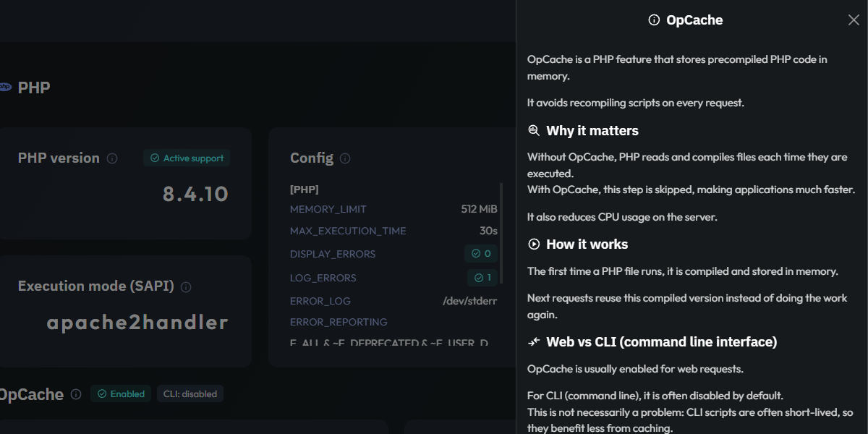Click the MEMORY_LIMIT label
The image size is (868, 434).
coord(328,209)
